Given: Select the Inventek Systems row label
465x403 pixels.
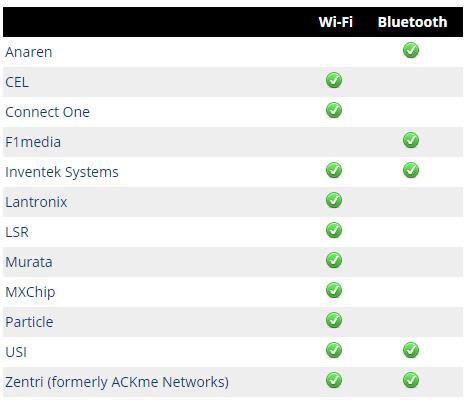Looking at the screenshot, I should pyautogui.click(x=62, y=172).
